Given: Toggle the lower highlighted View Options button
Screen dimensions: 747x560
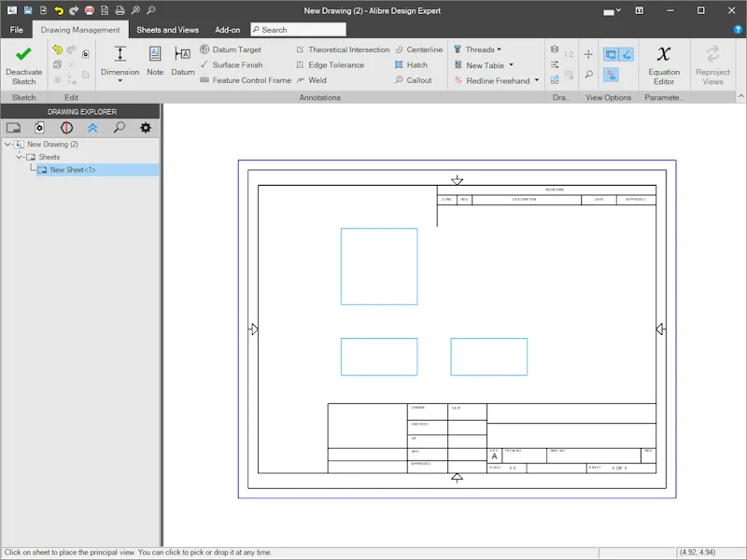Looking at the screenshot, I should tap(611, 75).
